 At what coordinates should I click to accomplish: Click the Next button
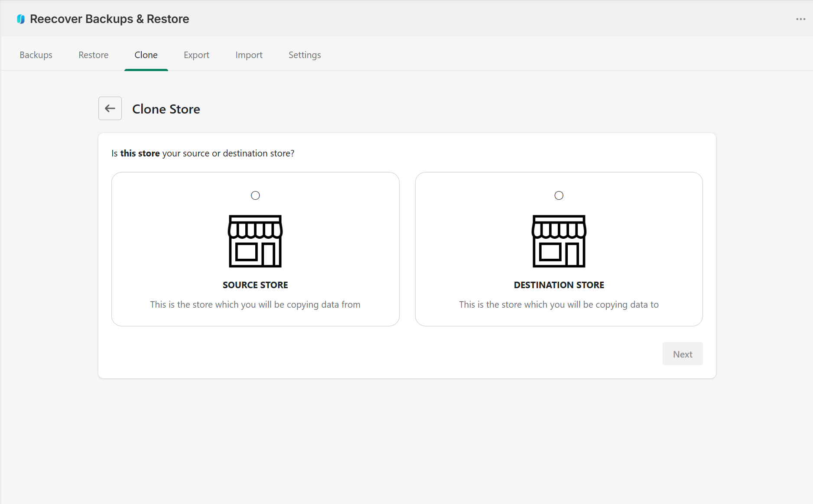[683, 354]
